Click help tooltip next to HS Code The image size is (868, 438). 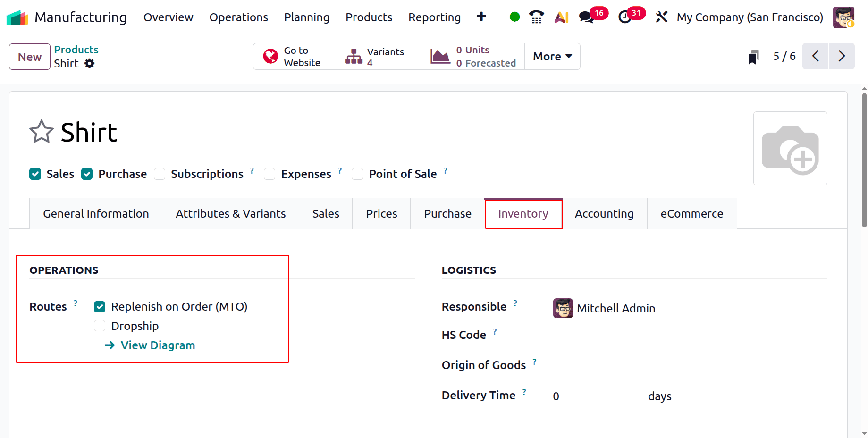pos(495,331)
